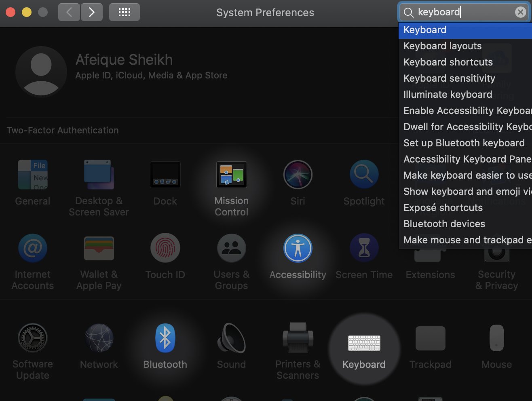Click the 'Two-Factor Authentication' notice
Screen dimensions: 532x401
63,130
